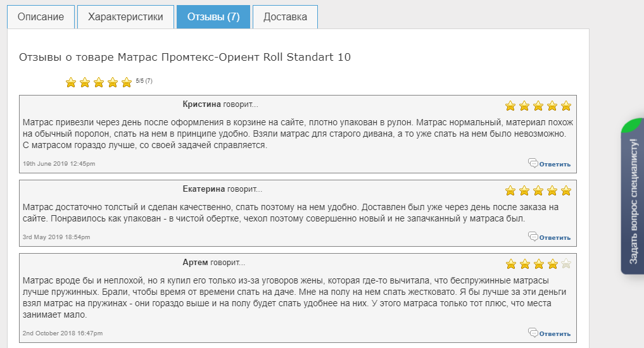The width and height of the screenshot is (644, 348).
Task: Switch to the Характеристики tab
Action: coord(125,17)
